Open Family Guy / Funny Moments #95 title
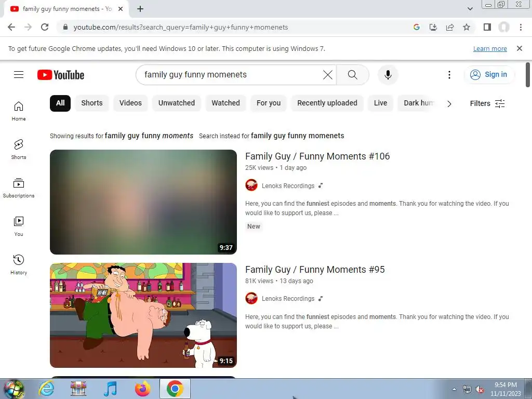 point(315,270)
